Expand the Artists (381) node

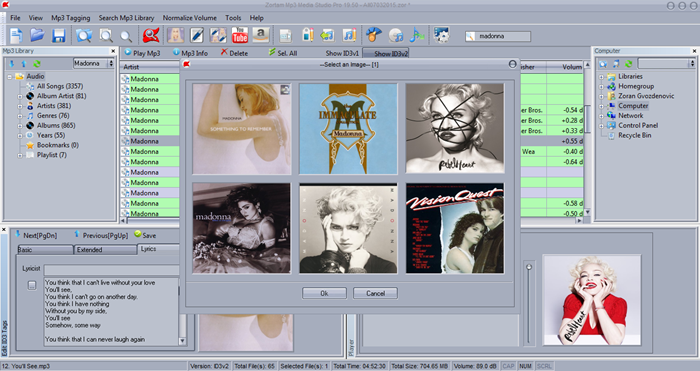pyautogui.click(x=20, y=106)
